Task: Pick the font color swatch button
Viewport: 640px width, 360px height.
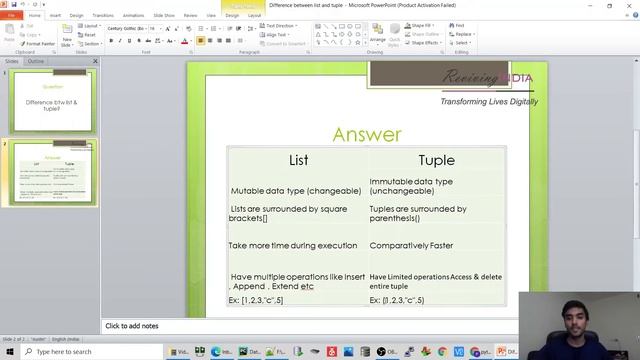Action: (184, 41)
